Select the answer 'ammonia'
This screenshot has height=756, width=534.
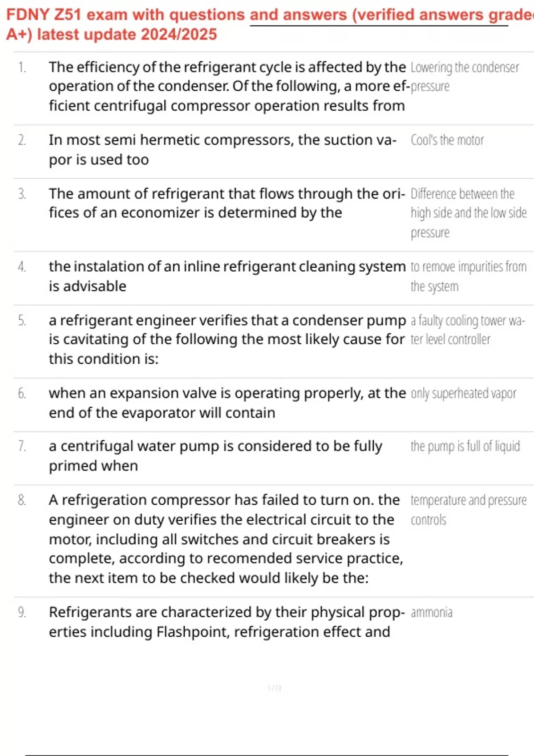431,612
